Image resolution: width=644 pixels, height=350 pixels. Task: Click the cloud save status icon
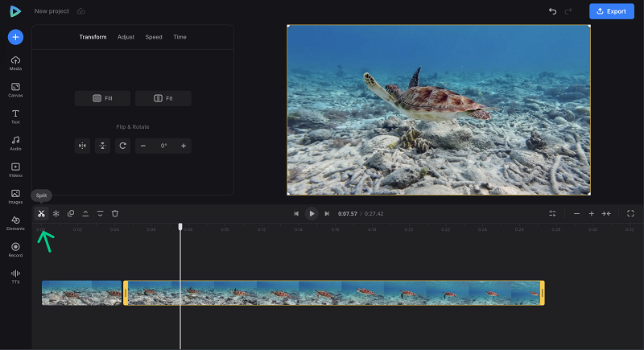tap(81, 11)
